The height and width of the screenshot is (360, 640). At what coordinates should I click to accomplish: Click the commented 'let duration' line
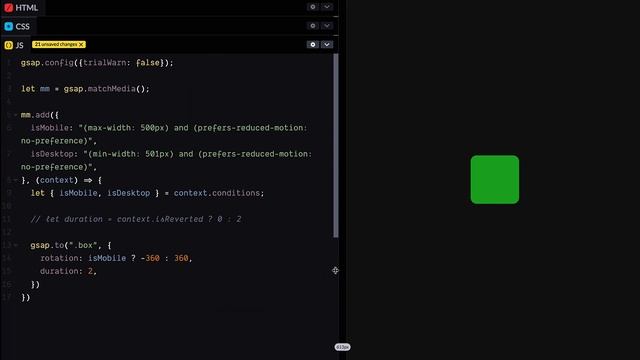136,219
